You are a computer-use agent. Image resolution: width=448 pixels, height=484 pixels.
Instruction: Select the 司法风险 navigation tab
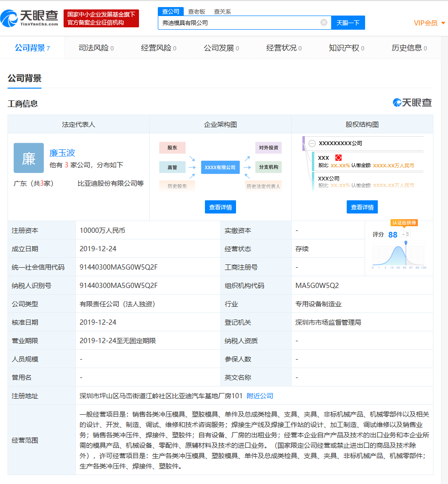[x=96, y=48]
